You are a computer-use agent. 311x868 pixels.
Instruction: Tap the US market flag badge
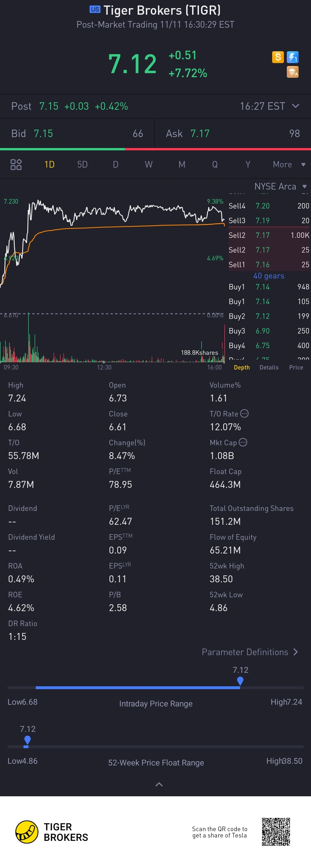pos(95,9)
